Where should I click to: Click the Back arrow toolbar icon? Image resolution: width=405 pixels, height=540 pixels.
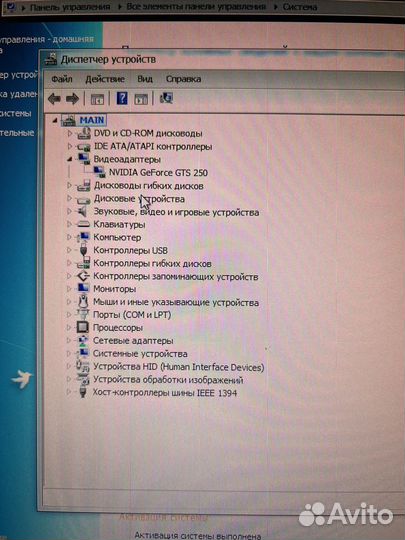[54, 99]
